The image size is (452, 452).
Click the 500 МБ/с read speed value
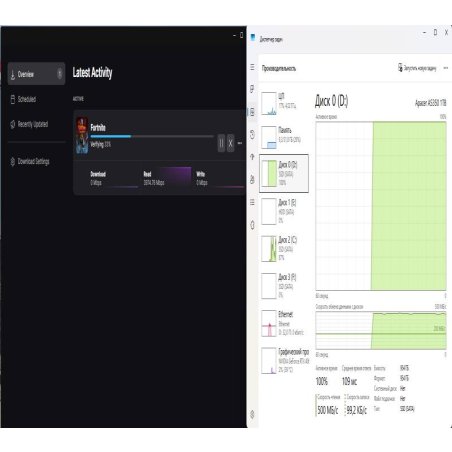click(x=328, y=410)
